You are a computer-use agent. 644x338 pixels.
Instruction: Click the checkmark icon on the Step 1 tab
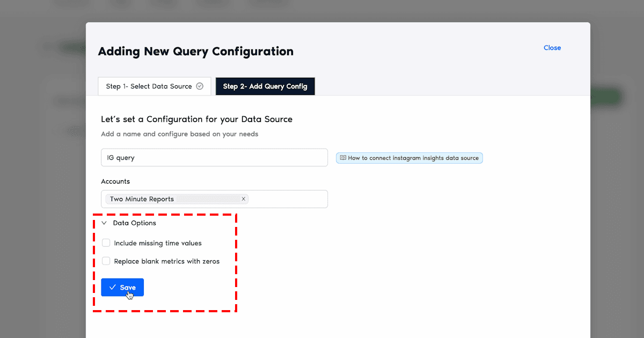pyautogui.click(x=200, y=86)
